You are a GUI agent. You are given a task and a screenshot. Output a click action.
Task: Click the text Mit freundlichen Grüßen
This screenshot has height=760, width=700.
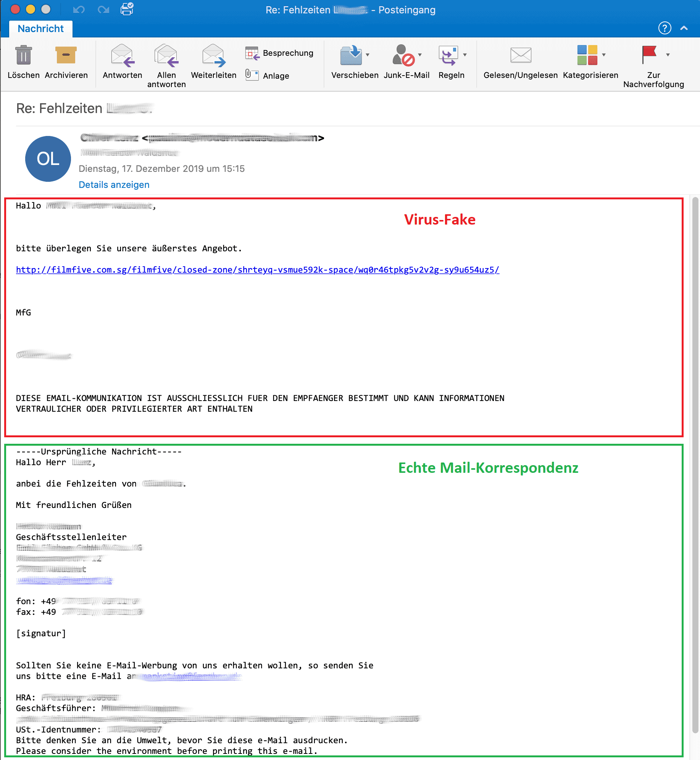(74, 505)
